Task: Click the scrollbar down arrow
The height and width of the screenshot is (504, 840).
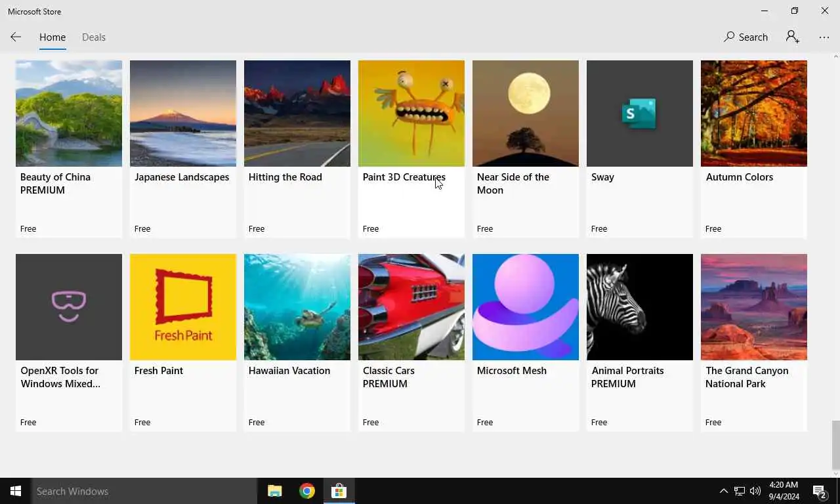Action: (x=835, y=472)
